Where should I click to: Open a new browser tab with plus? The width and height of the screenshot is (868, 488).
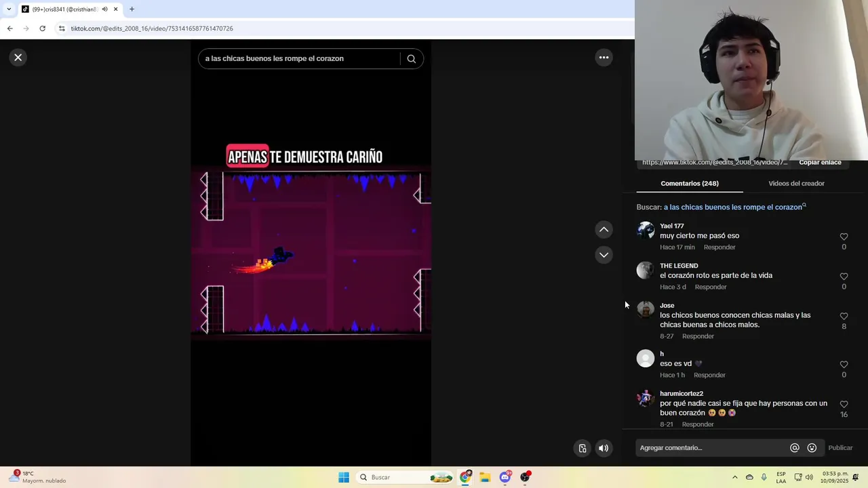(132, 9)
